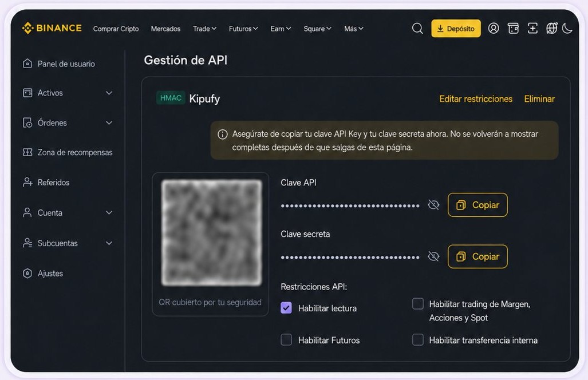Click the Ajustes shield icon
Image resolution: width=588 pixels, height=380 pixels.
pyautogui.click(x=27, y=273)
